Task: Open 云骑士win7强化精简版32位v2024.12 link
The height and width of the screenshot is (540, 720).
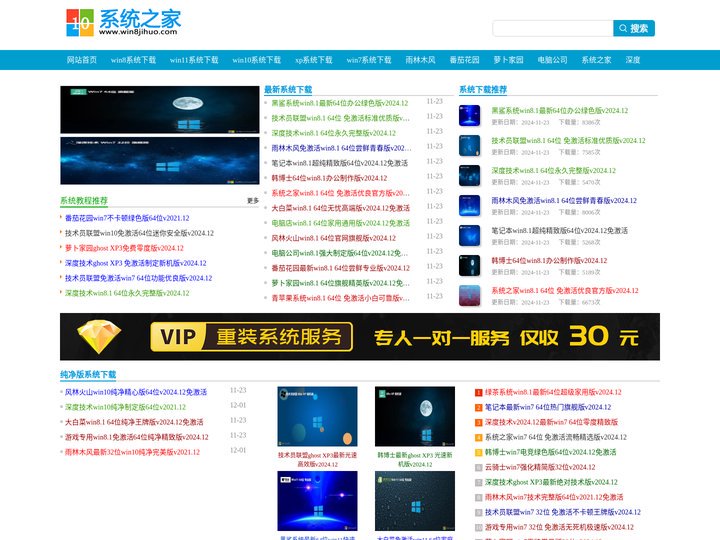Action: tap(540, 467)
